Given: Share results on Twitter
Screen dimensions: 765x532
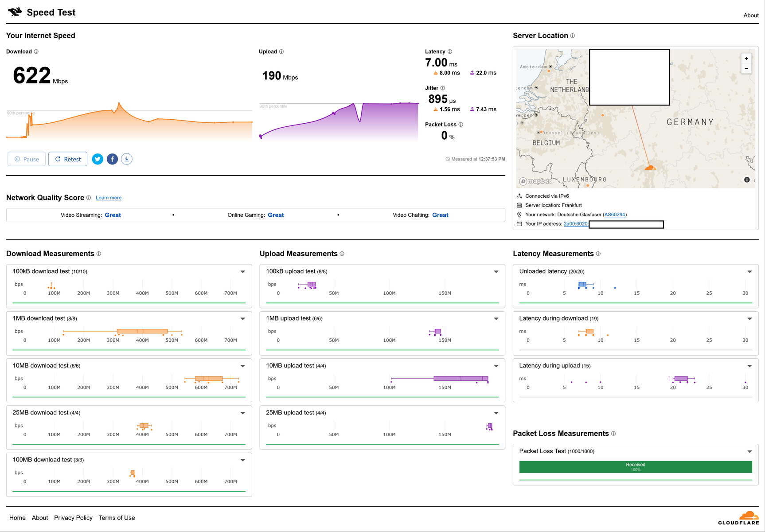Looking at the screenshot, I should pyautogui.click(x=98, y=159).
